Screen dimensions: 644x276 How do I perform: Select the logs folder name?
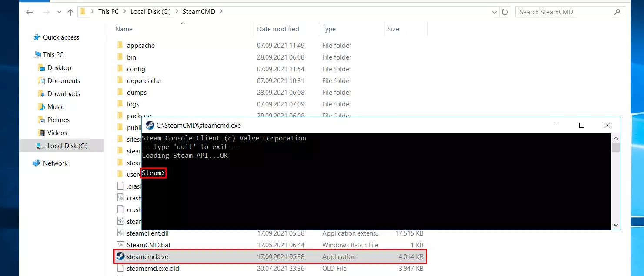click(x=133, y=104)
